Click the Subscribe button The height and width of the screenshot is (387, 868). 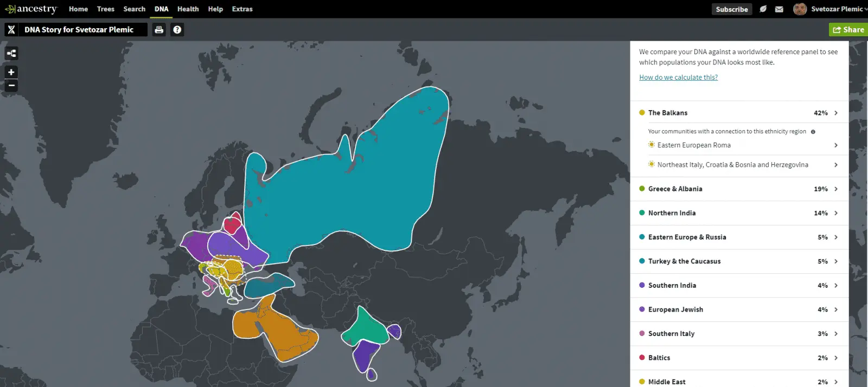[x=732, y=9]
